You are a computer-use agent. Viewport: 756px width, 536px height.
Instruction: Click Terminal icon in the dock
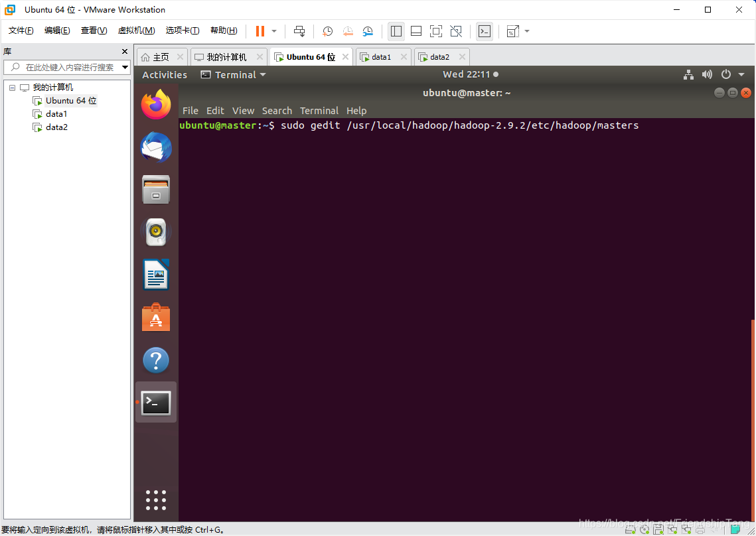(156, 403)
